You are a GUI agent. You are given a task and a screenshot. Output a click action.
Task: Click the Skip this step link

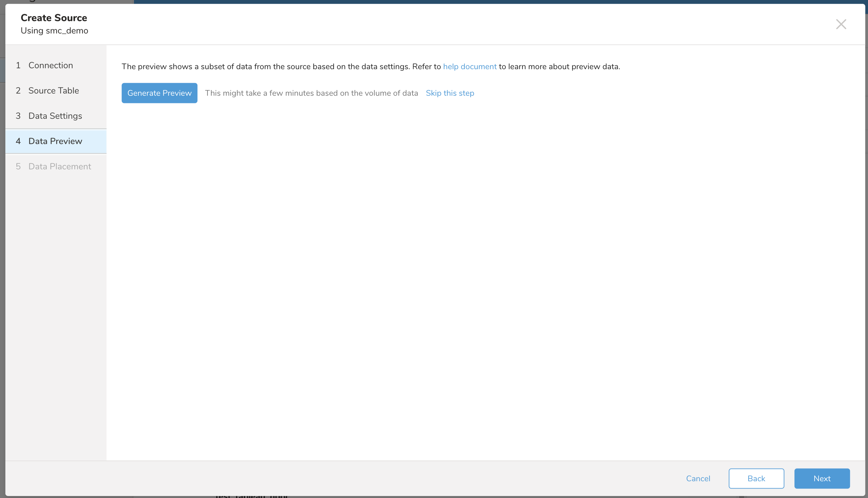(x=449, y=93)
